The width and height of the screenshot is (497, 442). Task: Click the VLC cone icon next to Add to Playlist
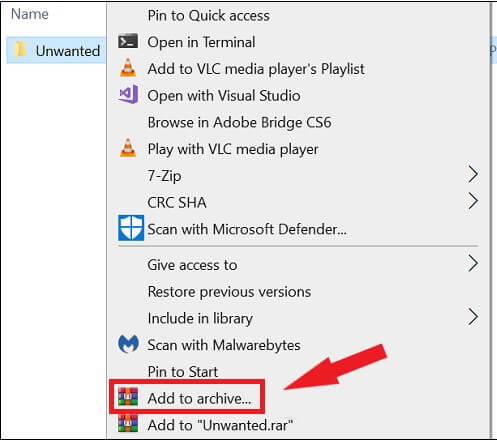[128, 68]
